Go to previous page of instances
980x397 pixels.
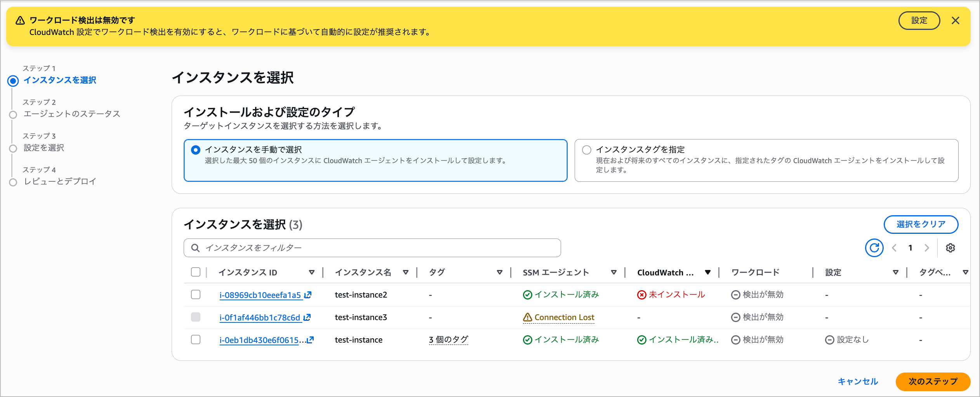[x=894, y=248]
